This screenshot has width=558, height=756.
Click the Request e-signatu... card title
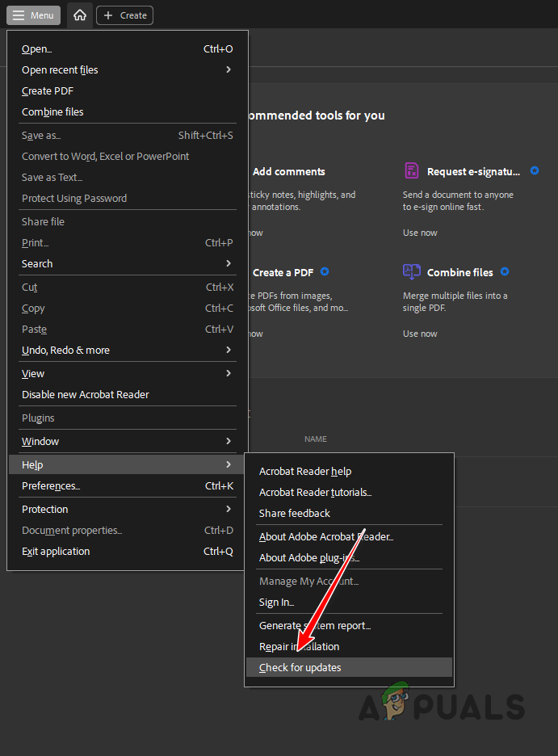pyautogui.click(x=473, y=172)
